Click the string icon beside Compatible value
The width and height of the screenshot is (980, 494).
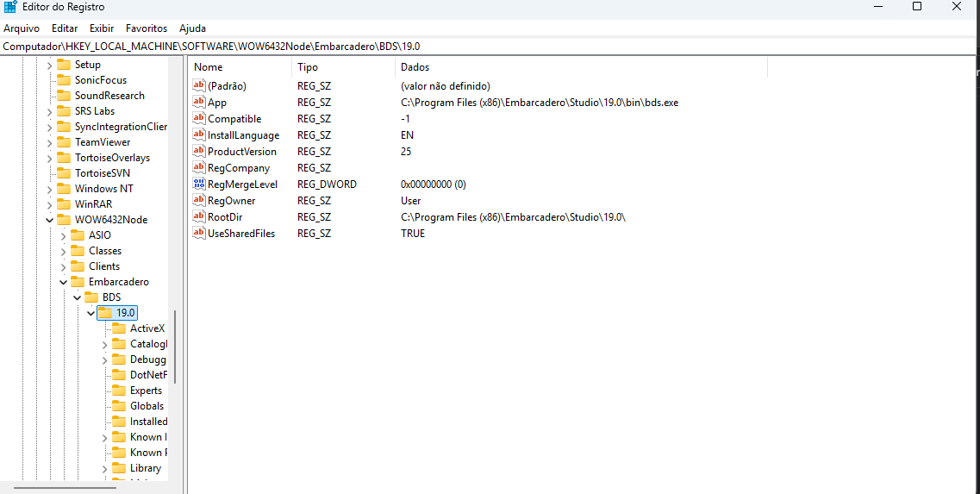pos(199,118)
